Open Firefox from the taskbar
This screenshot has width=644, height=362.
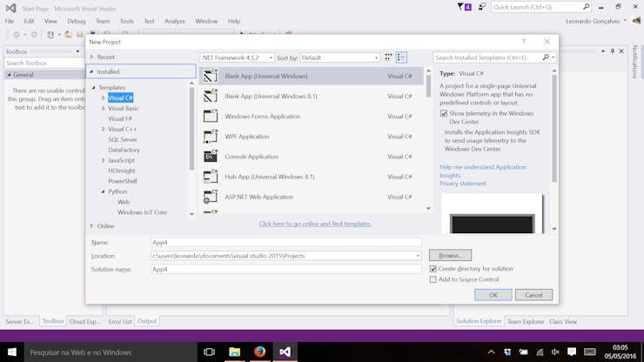[259, 352]
